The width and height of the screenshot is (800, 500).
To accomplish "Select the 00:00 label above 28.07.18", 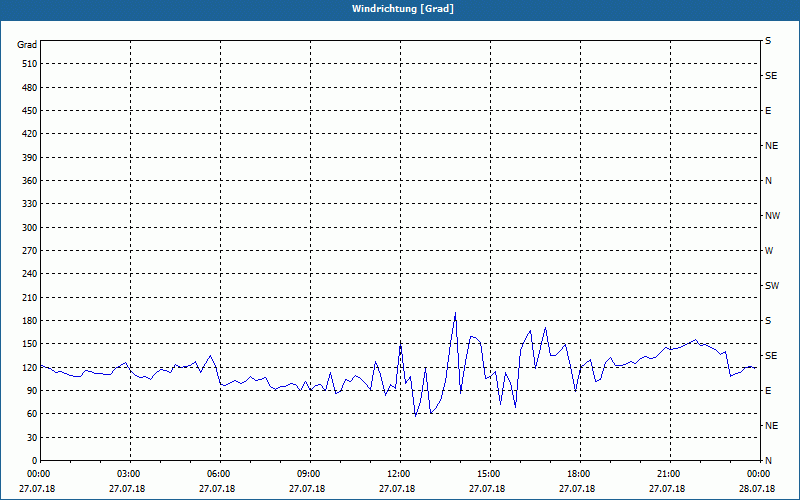I will [x=759, y=474].
